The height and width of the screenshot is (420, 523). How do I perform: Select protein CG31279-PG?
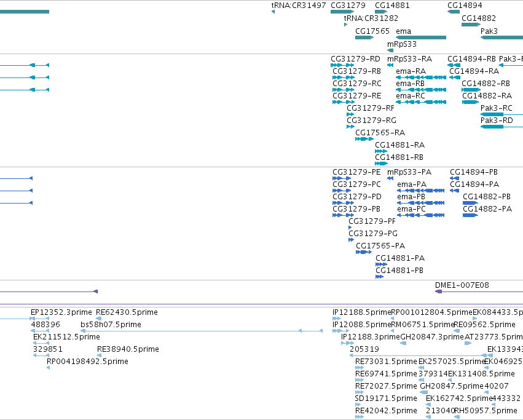point(373,234)
